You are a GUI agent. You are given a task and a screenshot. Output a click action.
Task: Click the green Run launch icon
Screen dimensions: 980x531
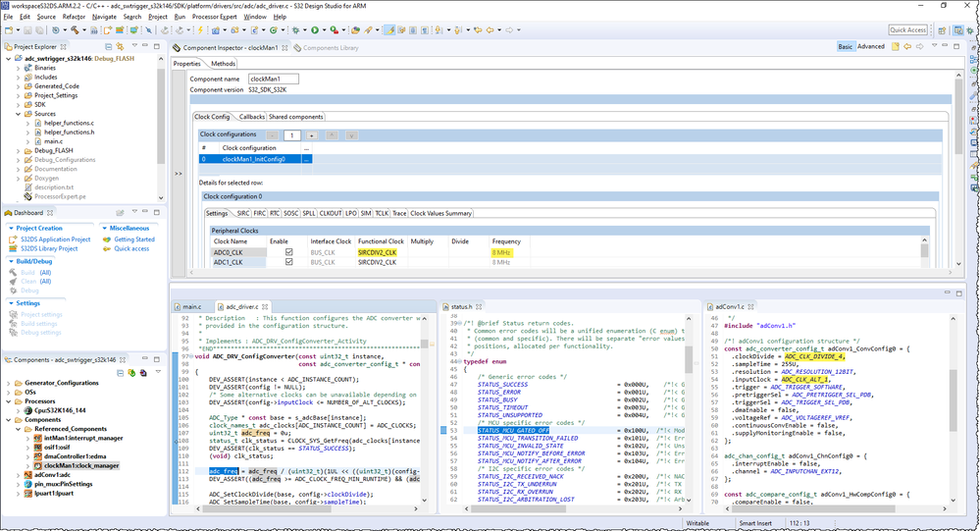(313, 30)
